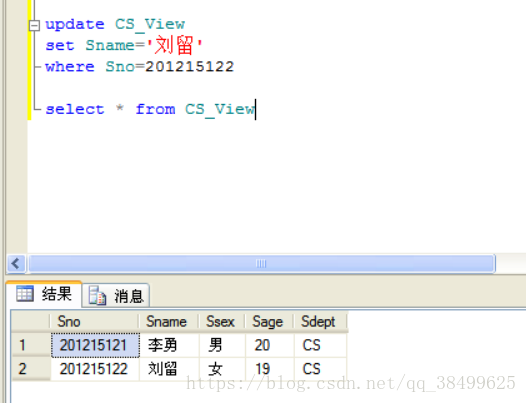This screenshot has width=527, height=403.
Task: Click the messages document icon on 消息 tab
Action: click(97, 296)
